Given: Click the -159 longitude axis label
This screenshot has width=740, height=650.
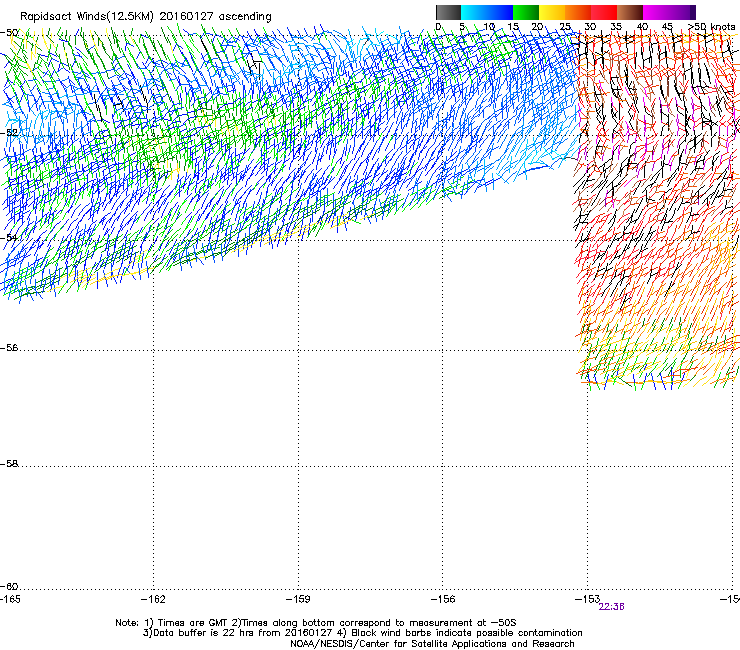Looking at the screenshot, I should tap(298, 599).
